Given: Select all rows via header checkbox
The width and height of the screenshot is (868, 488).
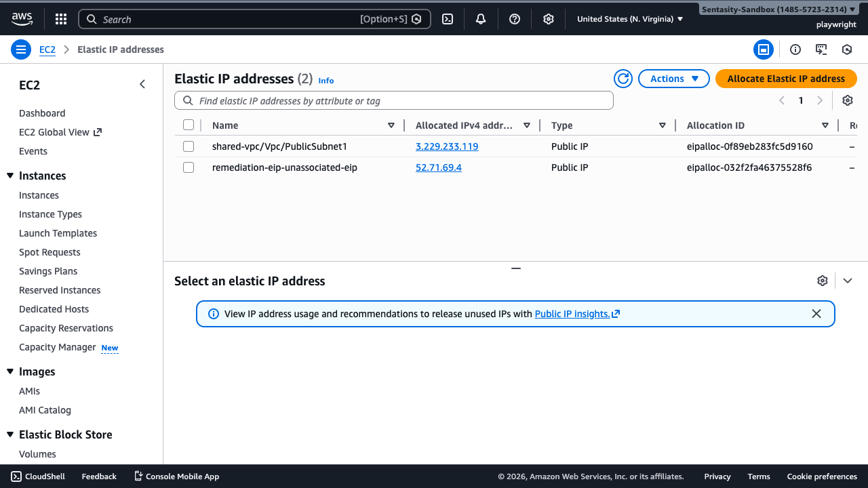Looking at the screenshot, I should pyautogui.click(x=188, y=125).
